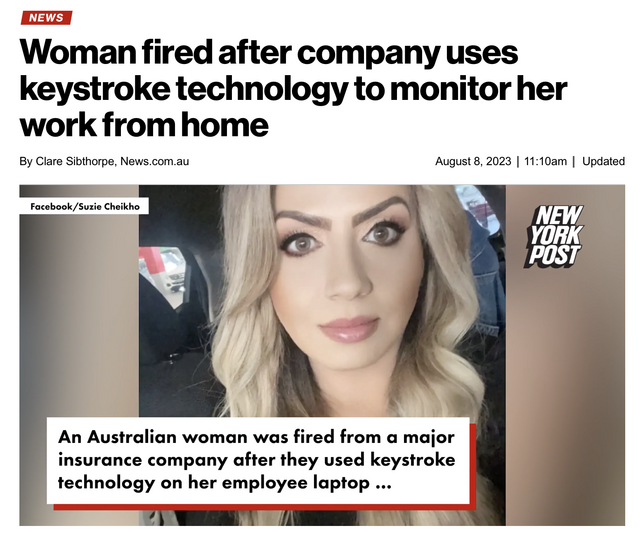Click the 11:10am timestamp
638x540 pixels.
[x=545, y=162]
